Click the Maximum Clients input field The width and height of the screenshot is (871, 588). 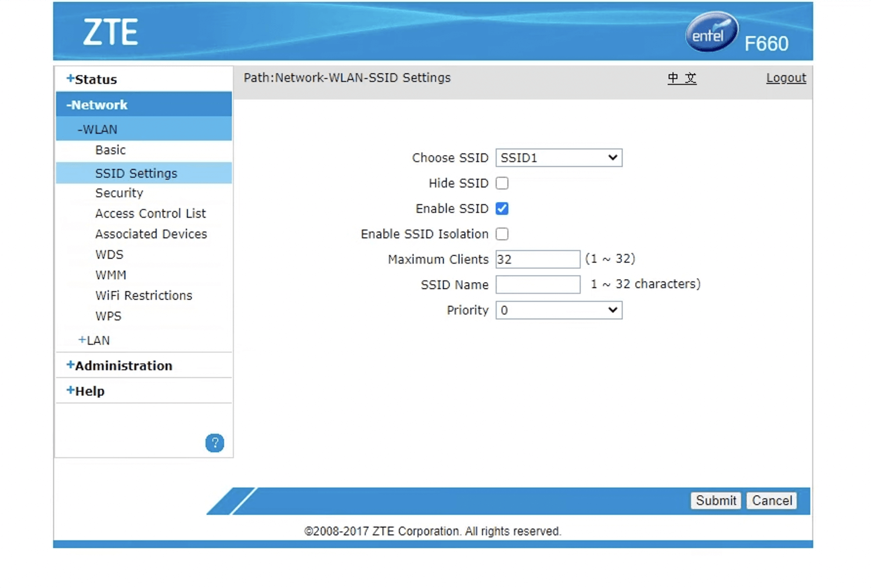pyautogui.click(x=538, y=259)
